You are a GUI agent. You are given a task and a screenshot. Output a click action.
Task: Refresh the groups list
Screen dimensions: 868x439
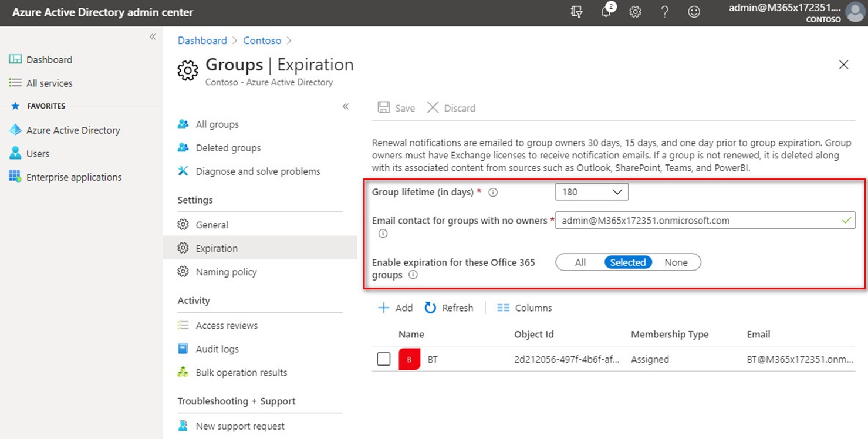pyautogui.click(x=449, y=308)
